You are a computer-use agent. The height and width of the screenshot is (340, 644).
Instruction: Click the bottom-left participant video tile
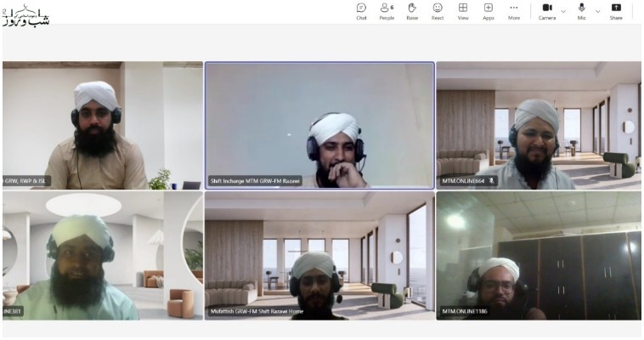(102, 255)
